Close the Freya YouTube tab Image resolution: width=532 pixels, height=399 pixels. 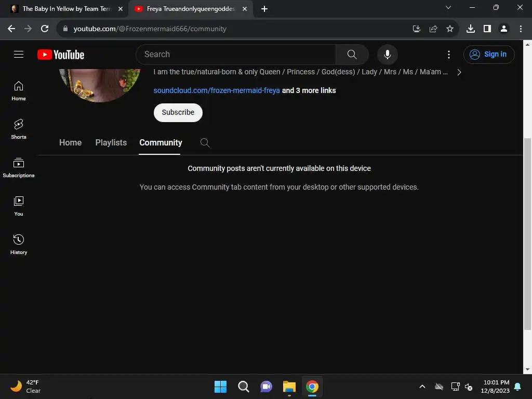pos(245,9)
